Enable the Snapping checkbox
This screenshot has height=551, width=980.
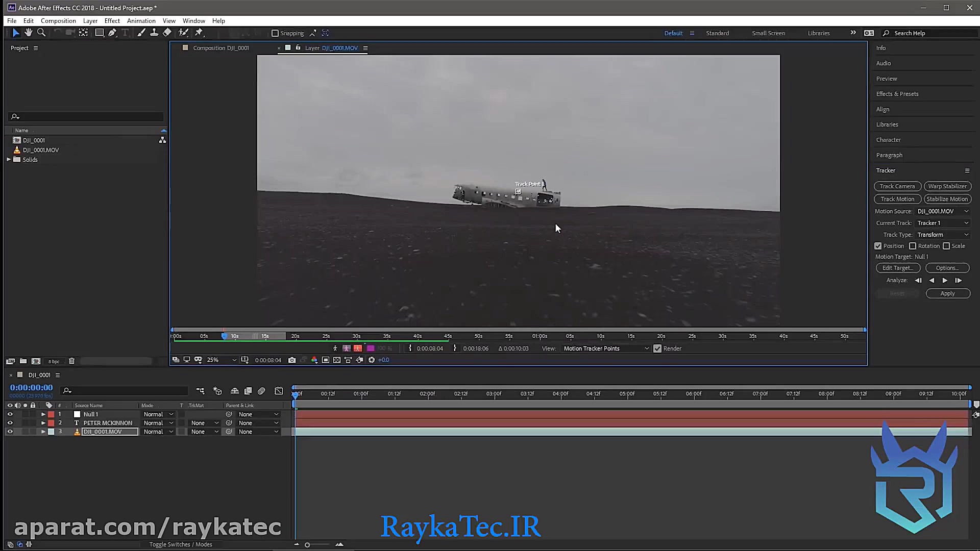coord(275,33)
